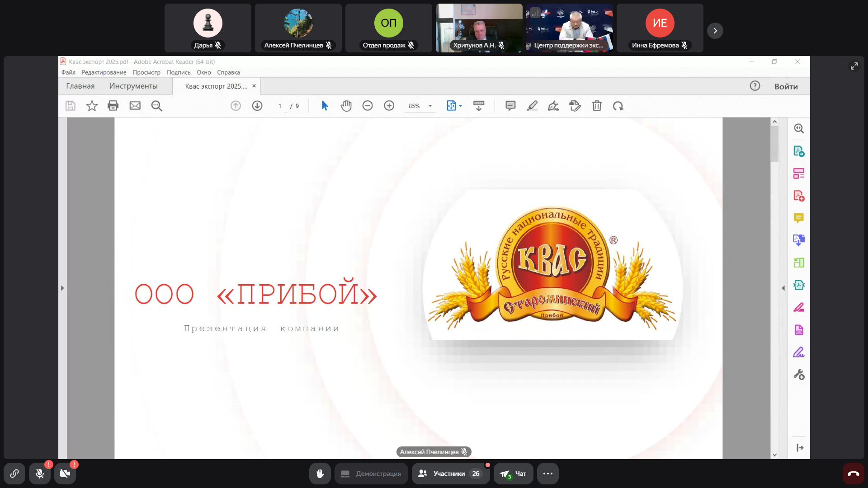Save the PDF with the floppy disk icon
The width and height of the screenshot is (868, 488).
point(70,106)
